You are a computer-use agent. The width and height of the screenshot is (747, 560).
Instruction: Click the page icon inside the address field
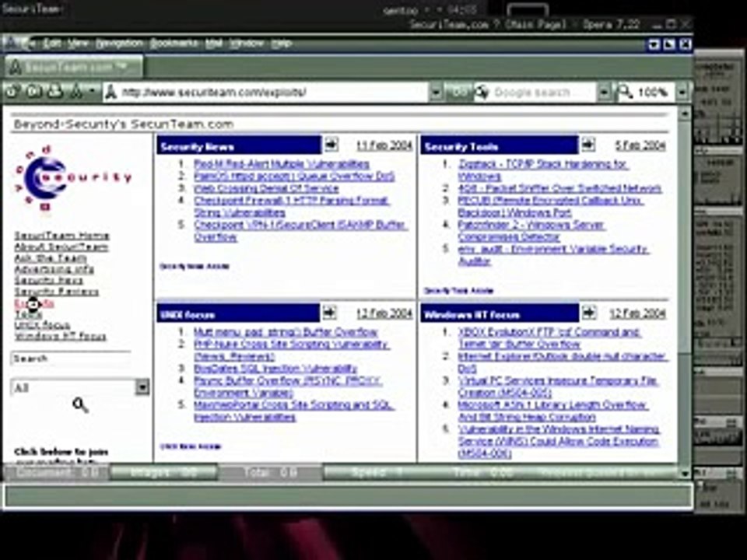tap(111, 92)
